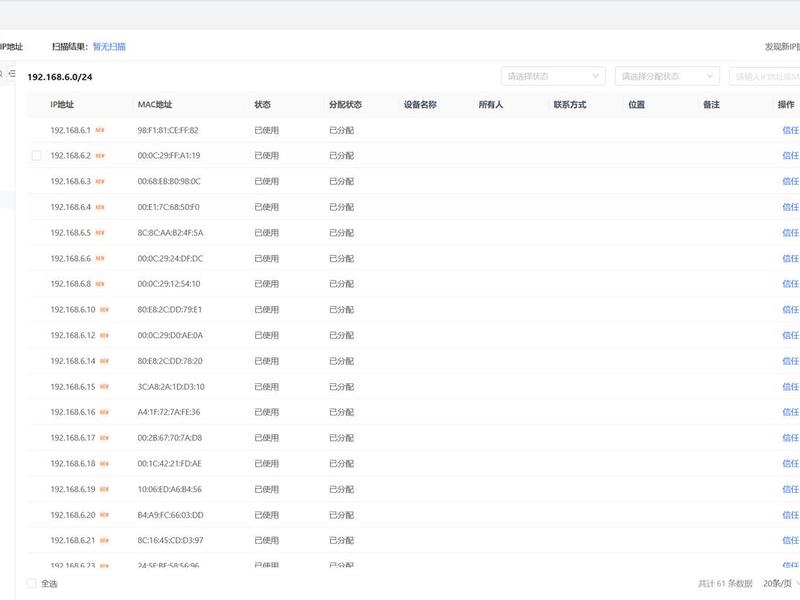Click the 共计 61 条数据 total count
800x600 pixels.
click(725, 583)
